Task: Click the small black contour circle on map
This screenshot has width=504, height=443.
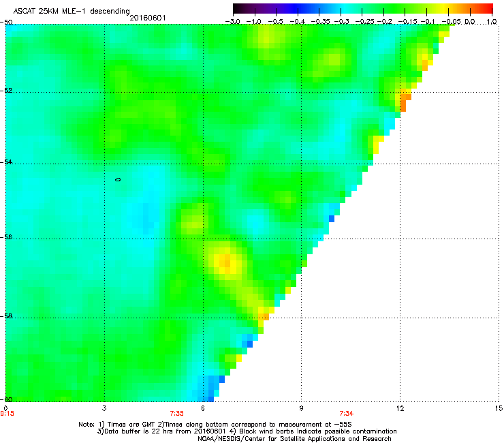Action: 118,179
